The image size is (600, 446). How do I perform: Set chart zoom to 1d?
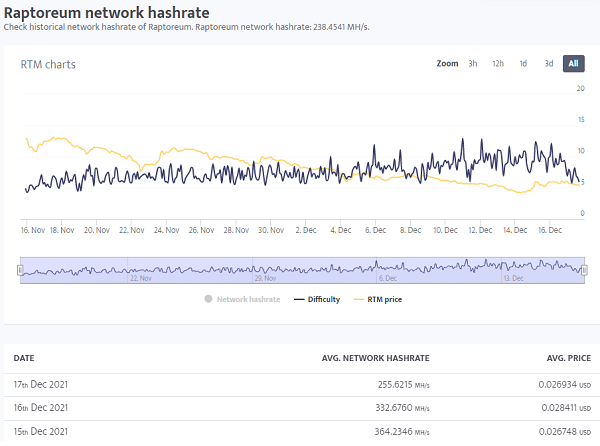523,63
